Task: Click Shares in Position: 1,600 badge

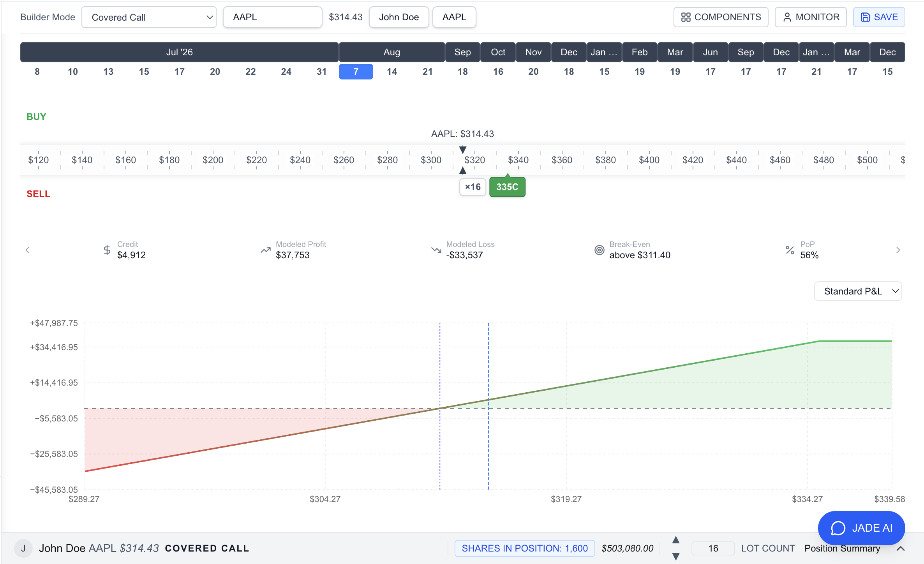Action: pos(525,548)
